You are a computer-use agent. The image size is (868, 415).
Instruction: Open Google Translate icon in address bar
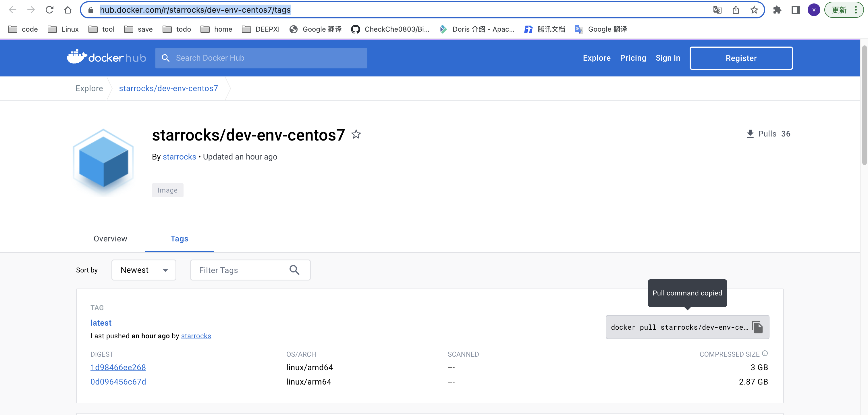tap(717, 10)
